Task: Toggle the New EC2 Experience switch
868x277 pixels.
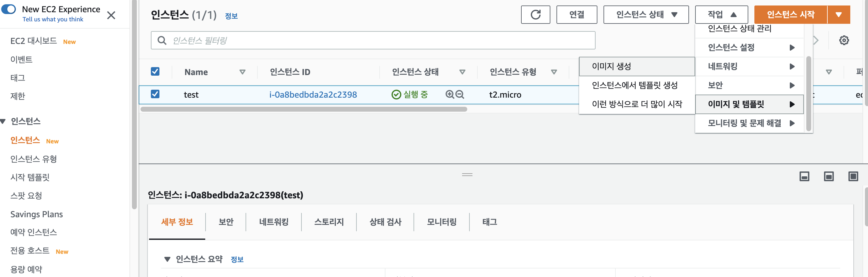Action: [x=9, y=9]
